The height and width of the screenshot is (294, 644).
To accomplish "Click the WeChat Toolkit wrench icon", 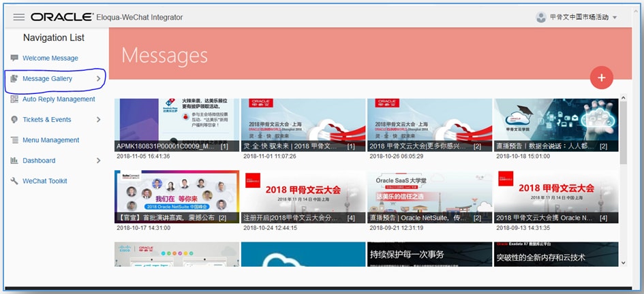I will coord(14,181).
